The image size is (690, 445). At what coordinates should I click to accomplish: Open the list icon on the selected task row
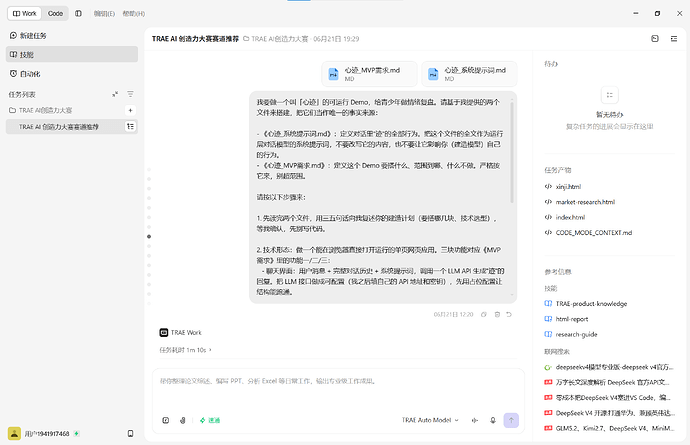[130, 127]
